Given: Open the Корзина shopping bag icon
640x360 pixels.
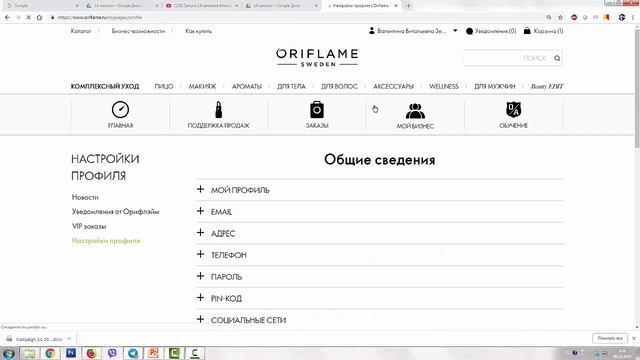Looking at the screenshot, I should click(527, 31).
